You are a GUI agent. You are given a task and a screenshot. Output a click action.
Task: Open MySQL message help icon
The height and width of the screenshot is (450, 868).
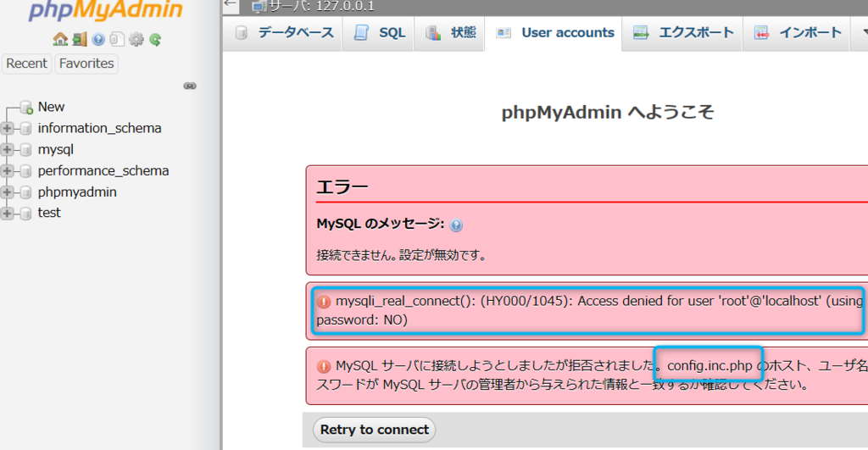[456, 225]
